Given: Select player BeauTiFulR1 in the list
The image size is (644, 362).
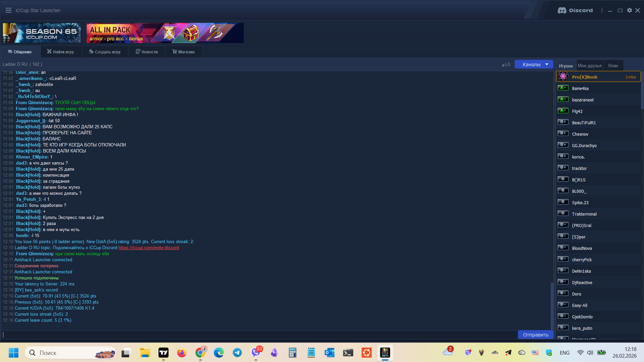Looking at the screenshot, I should [x=598, y=123].
